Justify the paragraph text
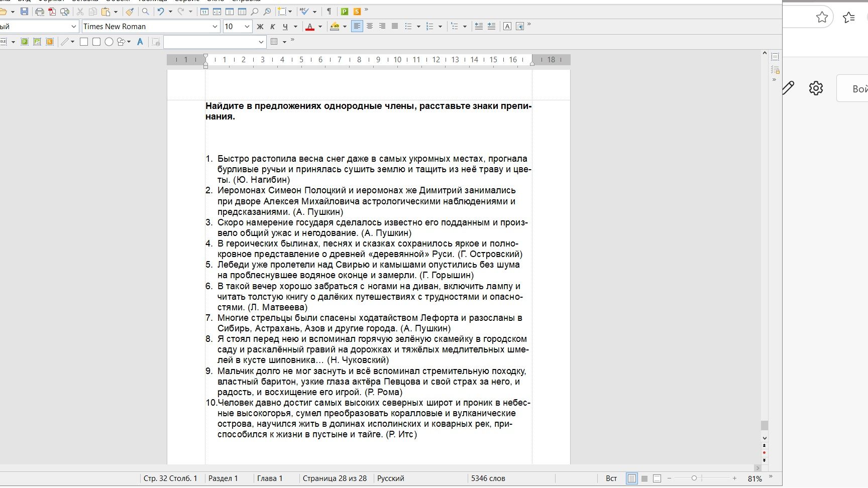The height and width of the screenshot is (488, 868). point(395,27)
